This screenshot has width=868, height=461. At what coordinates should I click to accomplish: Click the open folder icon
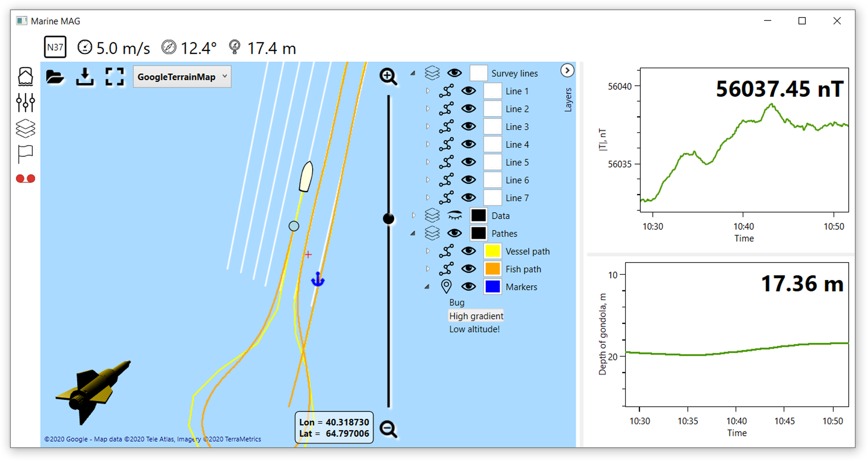pyautogui.click(x=55, y=77)
